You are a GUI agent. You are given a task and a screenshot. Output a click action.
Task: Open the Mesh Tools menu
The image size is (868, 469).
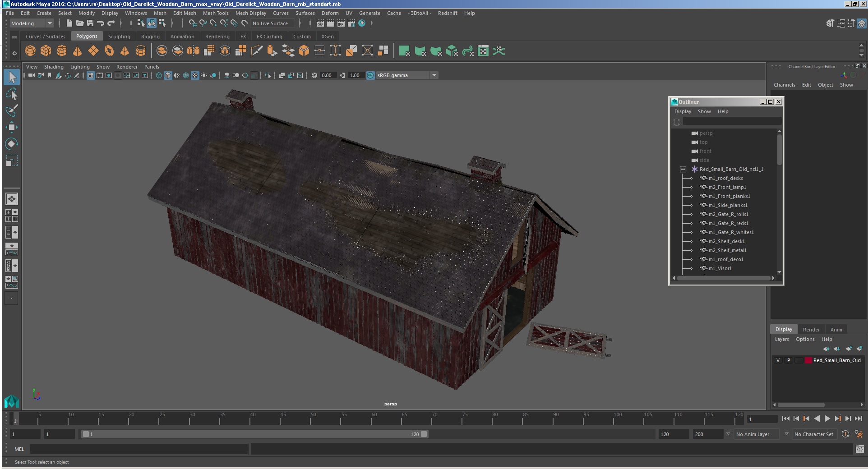pyautogui.click(x=216, y=13)
